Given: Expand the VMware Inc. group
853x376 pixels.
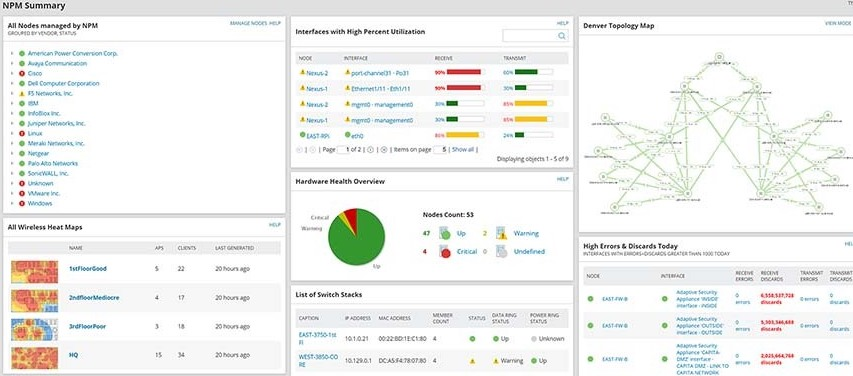Looking at the screenshot, I should pos(12,193).
